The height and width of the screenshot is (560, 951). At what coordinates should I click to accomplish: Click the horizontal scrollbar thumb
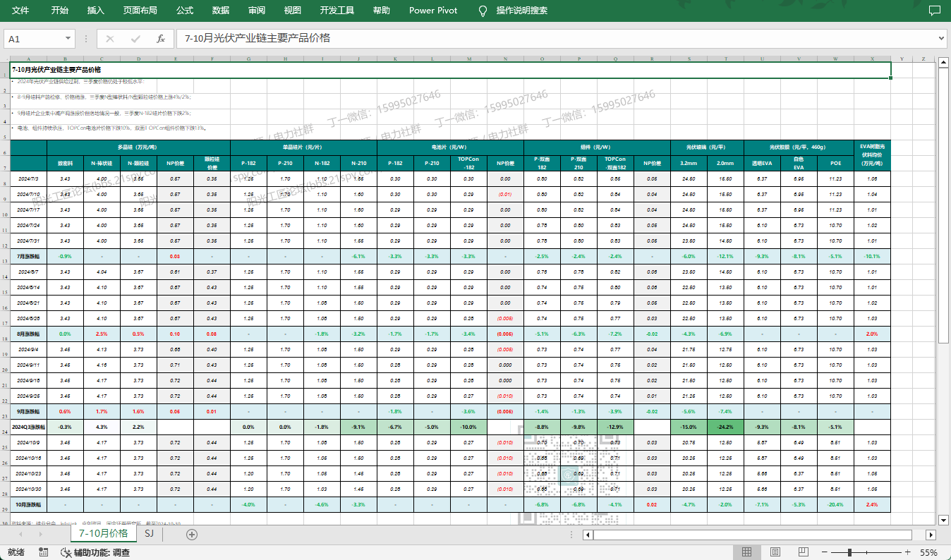(753, 535)
